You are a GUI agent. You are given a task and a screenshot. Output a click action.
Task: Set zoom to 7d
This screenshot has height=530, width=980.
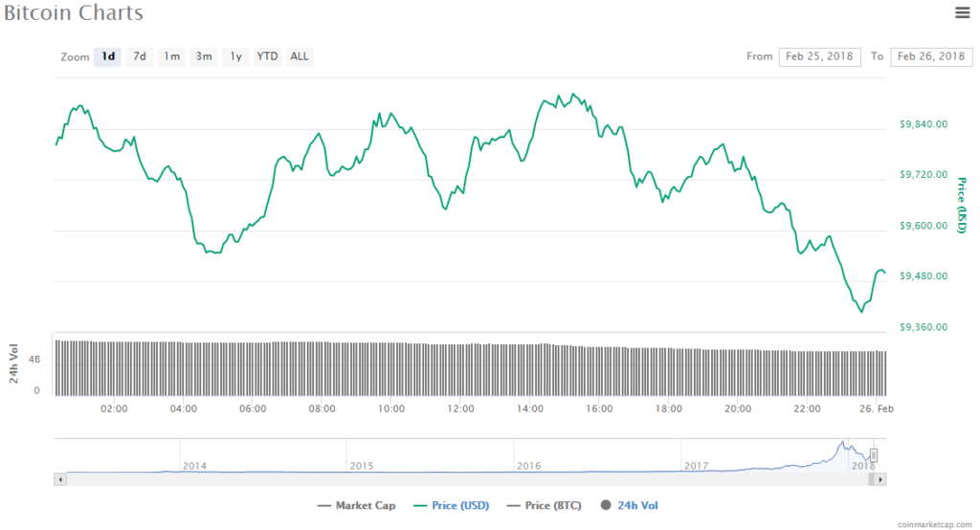(x=140, y=56)
